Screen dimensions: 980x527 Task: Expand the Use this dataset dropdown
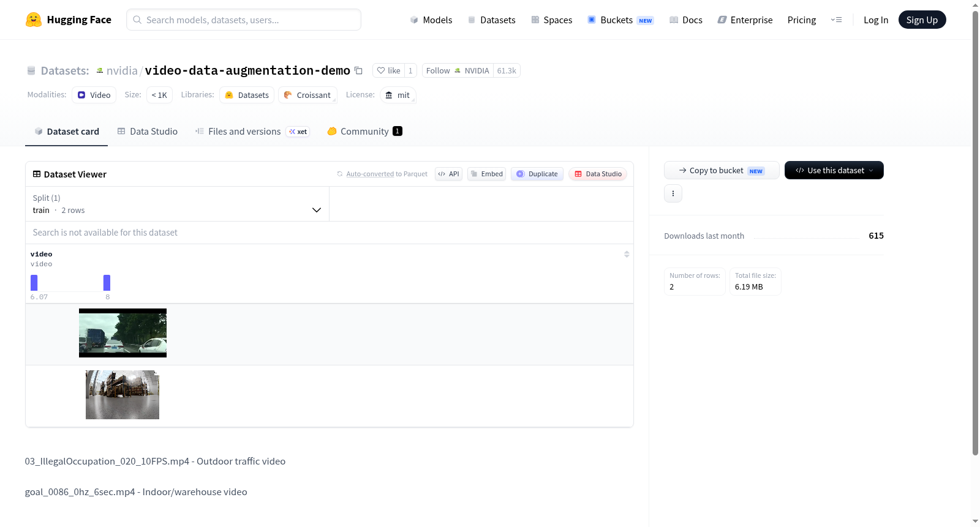pyautogui.click(x=834, y=170)
